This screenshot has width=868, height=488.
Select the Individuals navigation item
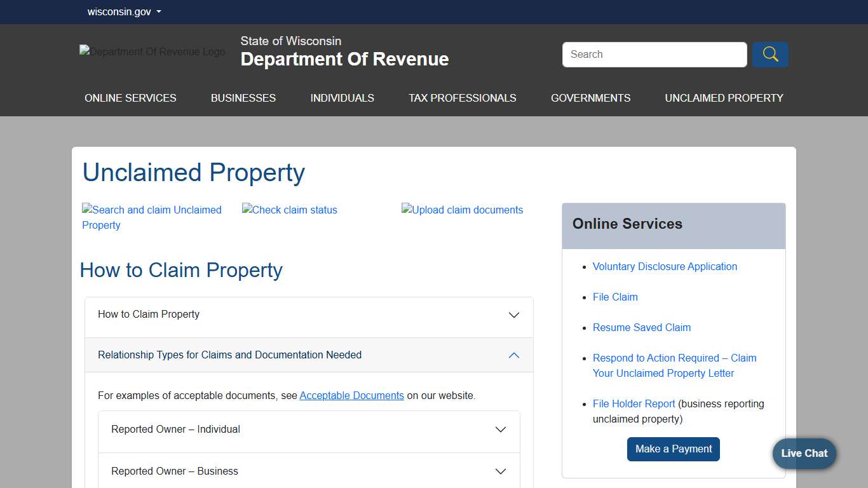(342, 98)
